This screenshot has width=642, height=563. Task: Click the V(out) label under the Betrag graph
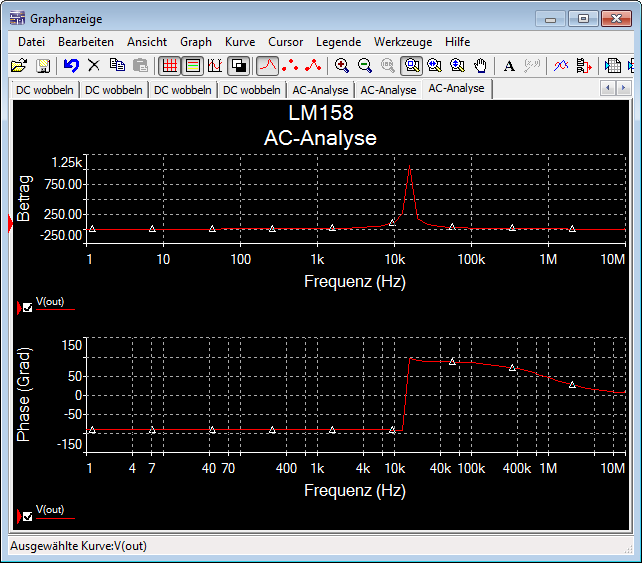click(x=50, y=302)
